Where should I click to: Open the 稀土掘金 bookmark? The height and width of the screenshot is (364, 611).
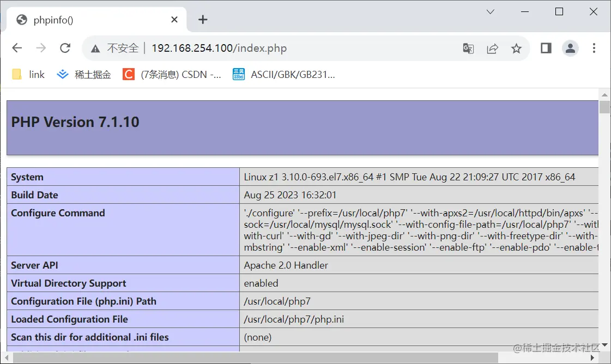(x=84, y=74)
